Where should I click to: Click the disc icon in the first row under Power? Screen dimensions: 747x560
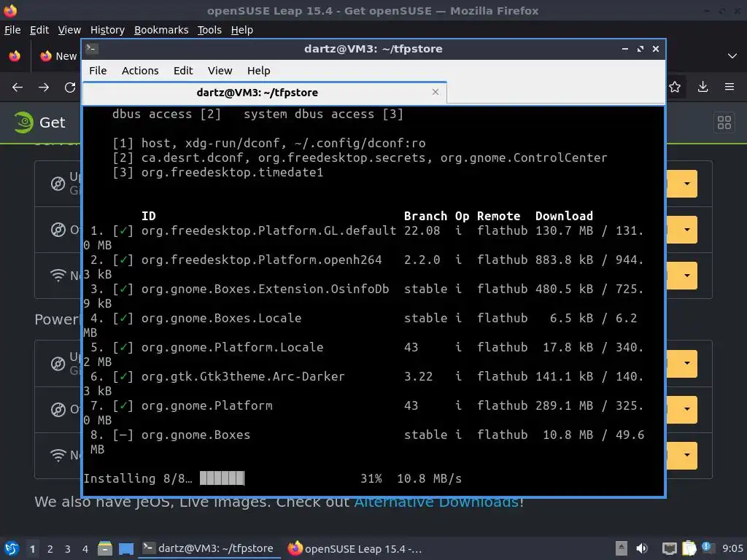pos(58,364)
